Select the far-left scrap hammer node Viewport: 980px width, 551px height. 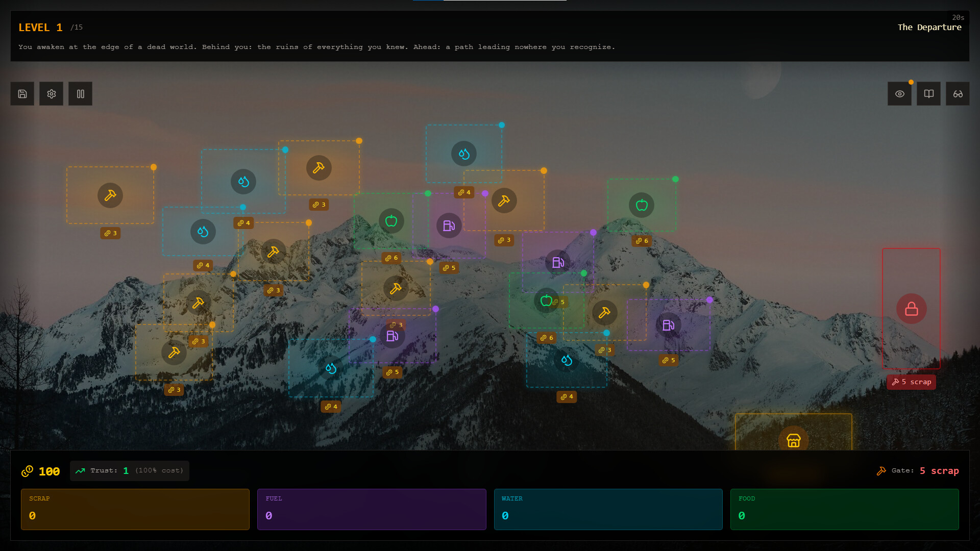click(x=110, y=195)
